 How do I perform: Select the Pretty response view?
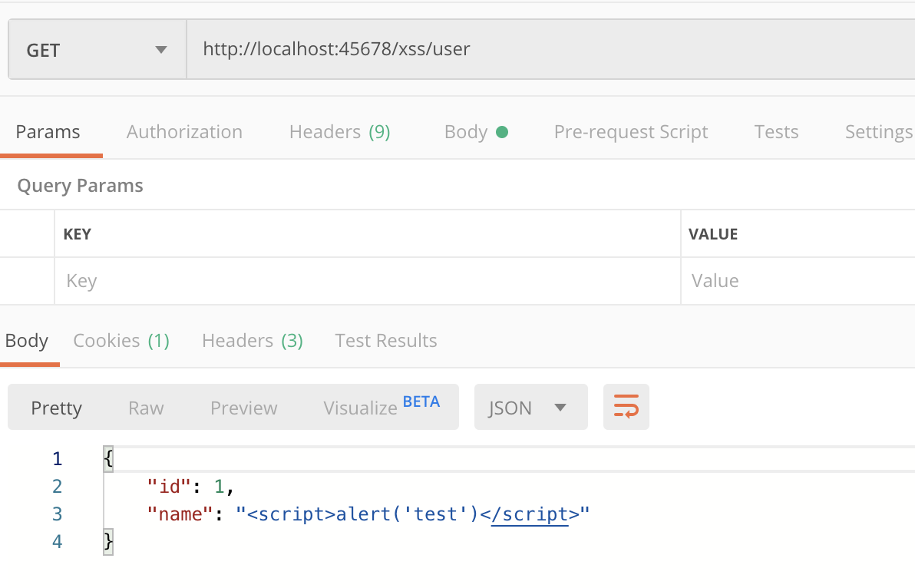coord(56,408)
